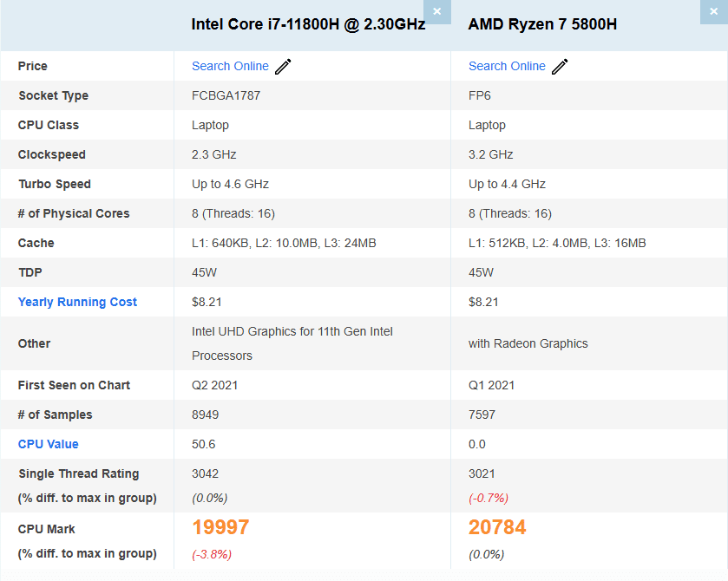Click the Intel single thread rating 3042
Screen dimensions: 728x581
(x=207, y=473)
